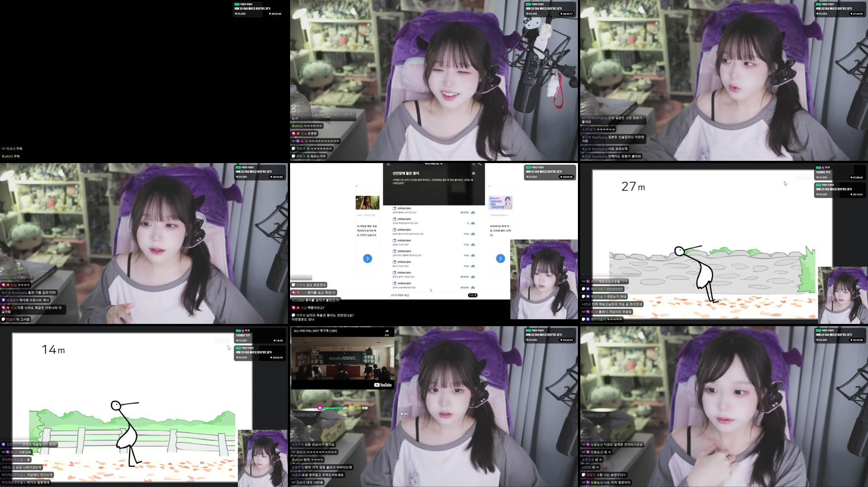868x487 pixels.
Task: Click the bookmark icon in the quiz panel header
Action: coord(388,164)
